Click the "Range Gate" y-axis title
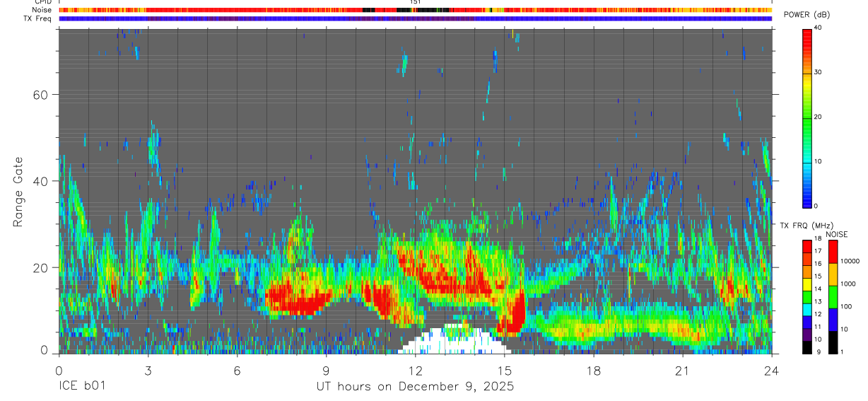Image resolution: width=868 pixels, height=401 pixels. pos(18,192)
